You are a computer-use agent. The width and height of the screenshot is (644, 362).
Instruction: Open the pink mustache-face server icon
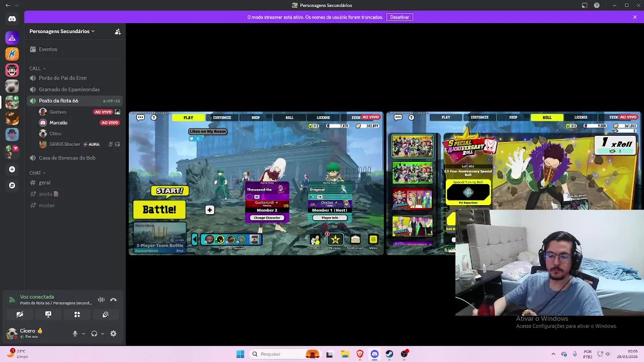click(12, 70)
